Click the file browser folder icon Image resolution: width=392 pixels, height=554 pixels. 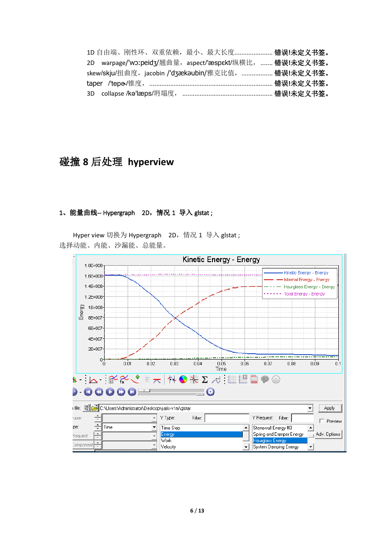[x=95, y=408]
